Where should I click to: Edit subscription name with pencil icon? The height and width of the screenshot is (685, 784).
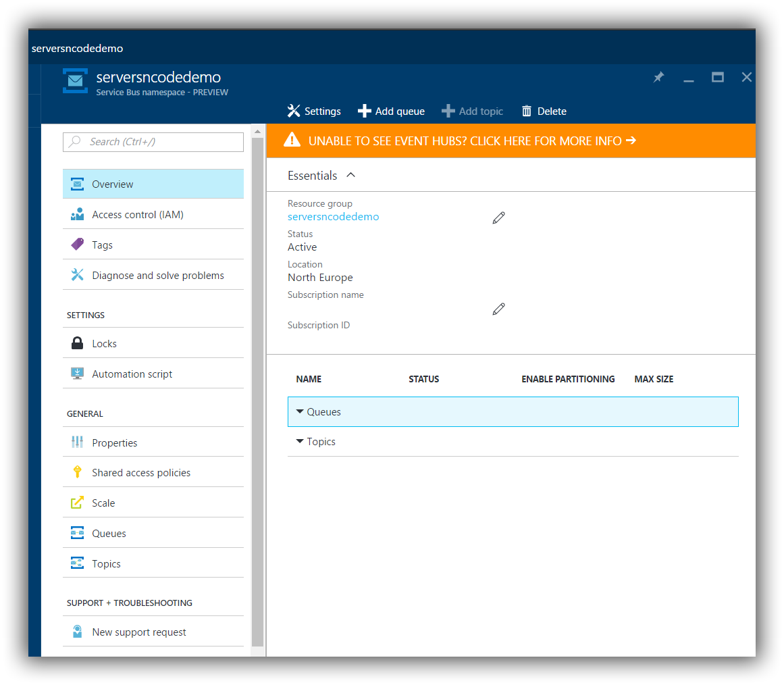(x=498, y=309)
